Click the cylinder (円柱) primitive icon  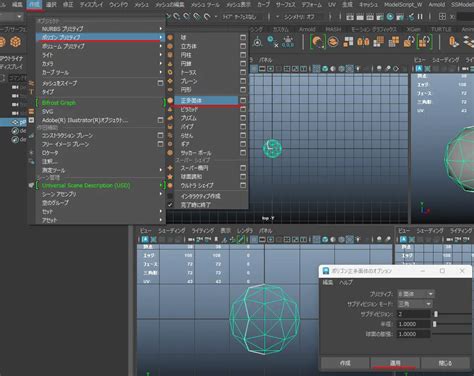(x=170, y=55)
